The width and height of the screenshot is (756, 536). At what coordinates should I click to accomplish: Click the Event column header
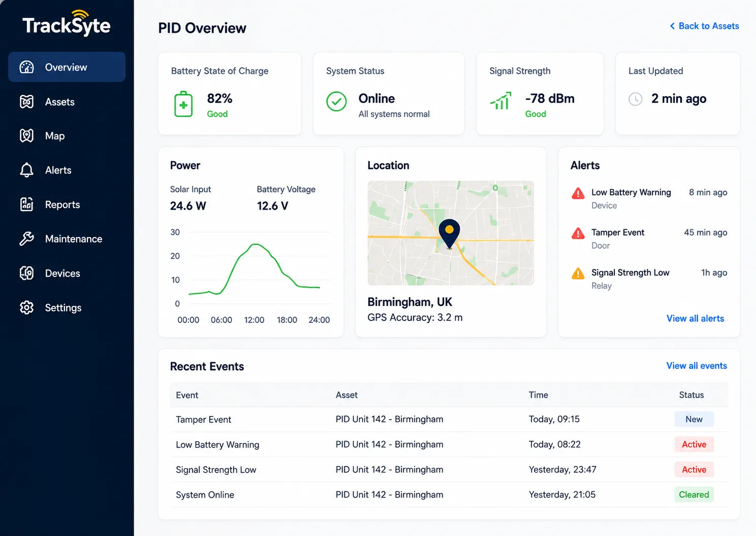[187, 395]
